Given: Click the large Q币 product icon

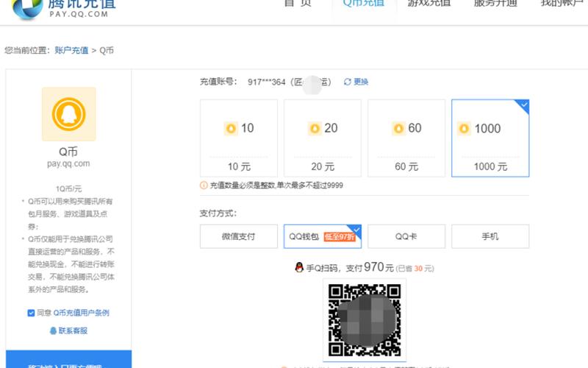Looking at the screenshot, I should point(68,114).
